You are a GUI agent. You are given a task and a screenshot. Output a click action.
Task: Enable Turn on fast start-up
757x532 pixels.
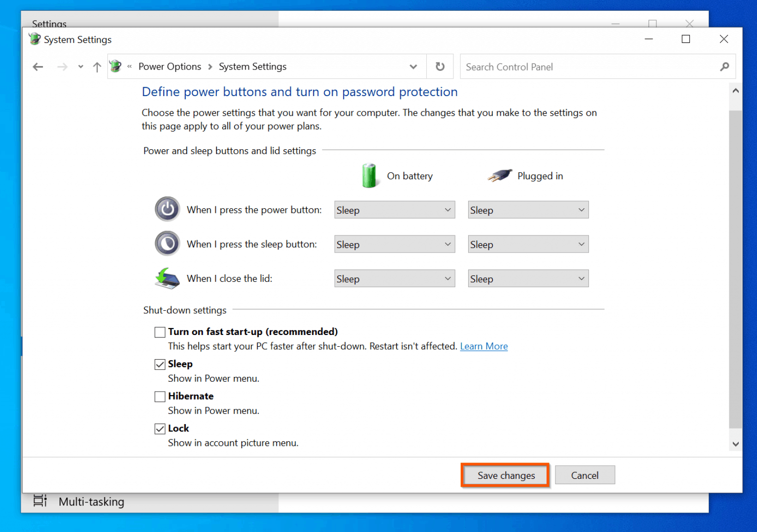160,332
